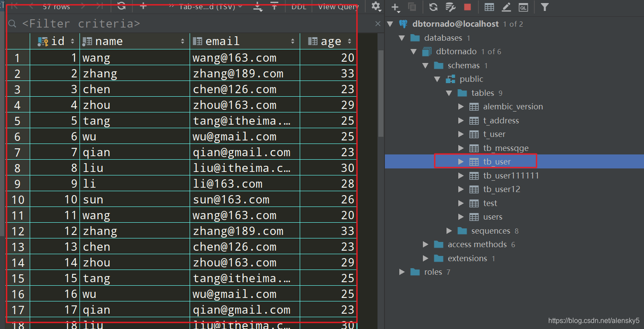Select row header number 14
The image size is (644, 329).
17,262
